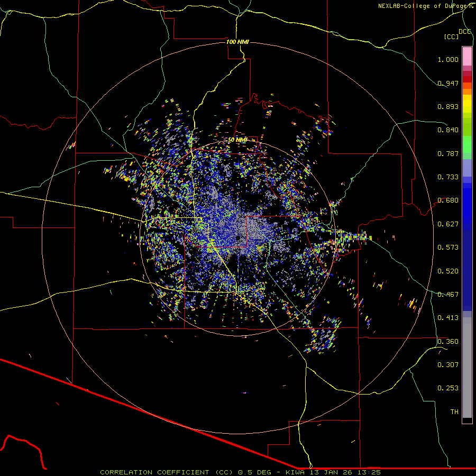
Task: Click the TH threshold label
Action: [x=454, y=412]
